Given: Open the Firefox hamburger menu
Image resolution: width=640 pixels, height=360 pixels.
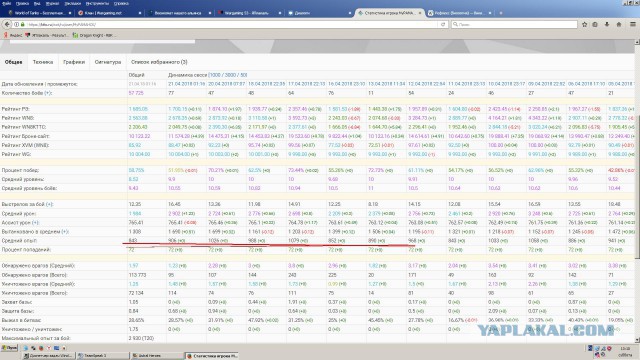Looking at the screenshot, I should tap(633, 24).
